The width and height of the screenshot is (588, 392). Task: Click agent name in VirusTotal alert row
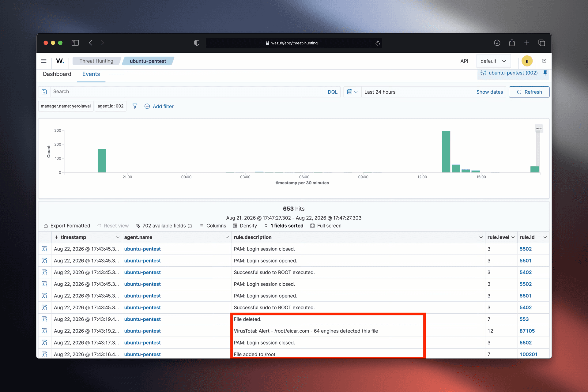pos(142,331)
